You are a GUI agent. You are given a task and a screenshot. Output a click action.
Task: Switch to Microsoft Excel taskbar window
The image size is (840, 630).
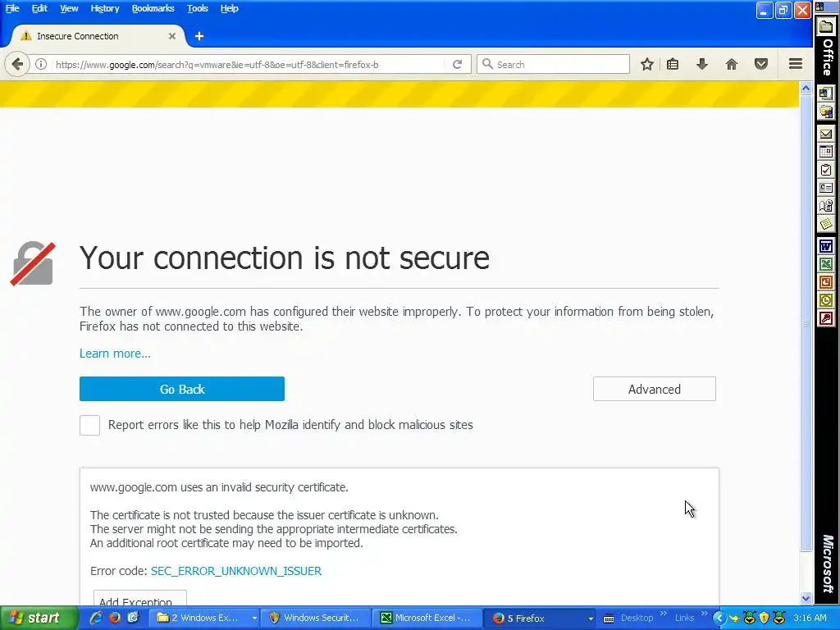(427, 619)
